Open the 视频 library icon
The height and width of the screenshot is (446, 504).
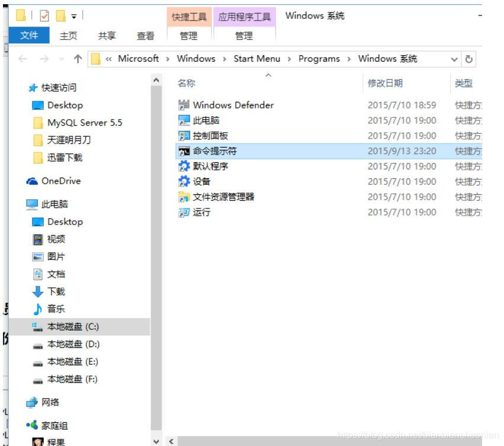pyautogui.click(x=37, y=239)
